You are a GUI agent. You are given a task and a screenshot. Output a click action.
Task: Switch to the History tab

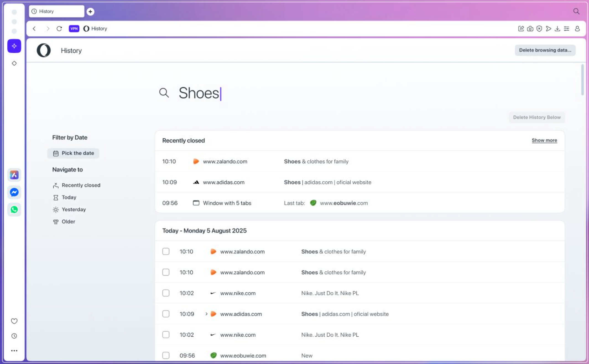click(56, 11)
